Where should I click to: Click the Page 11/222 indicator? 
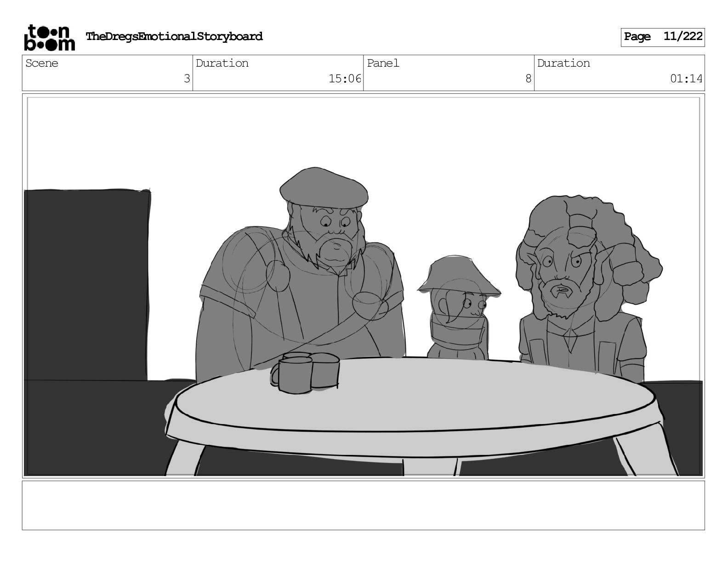tap(663, 37)
